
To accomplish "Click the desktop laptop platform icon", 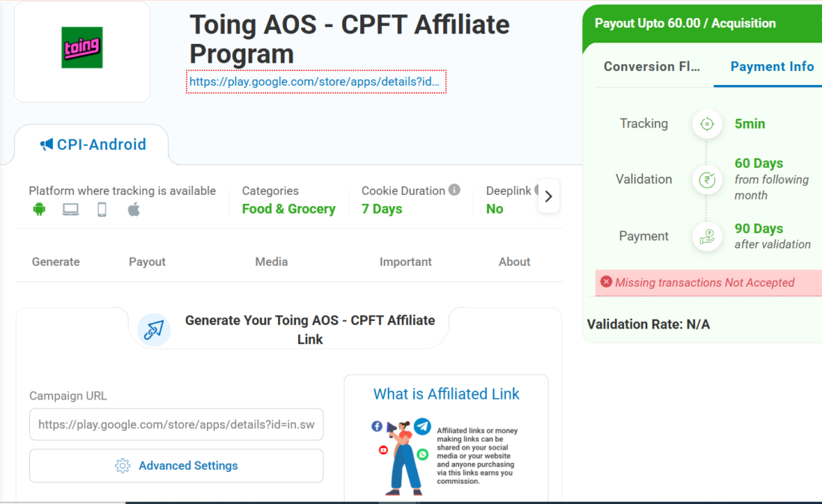I will [70, 210].
